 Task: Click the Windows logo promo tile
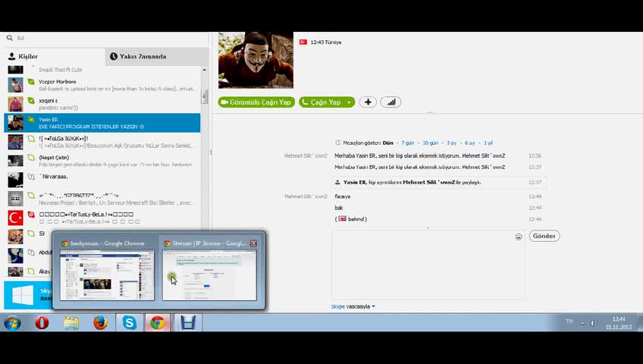tap(22, 295)
